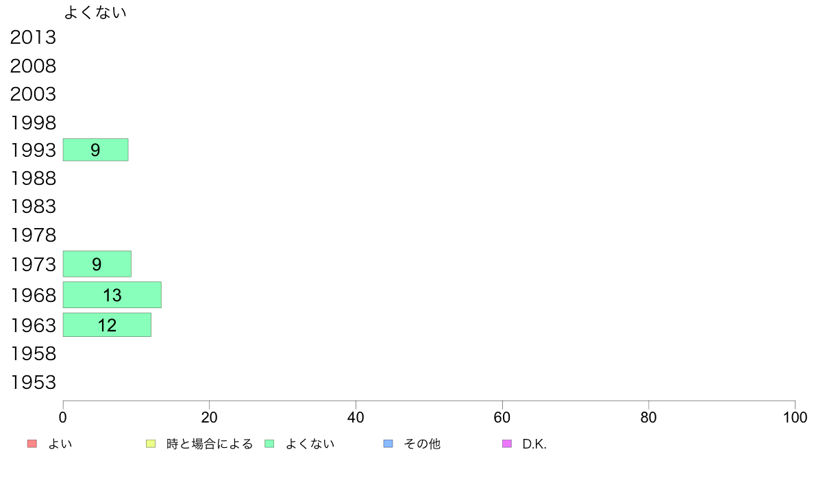The height and width of the screenshot is (504, 814).
Task: Select the 1988 year axis label
Action: coord(33,178)
